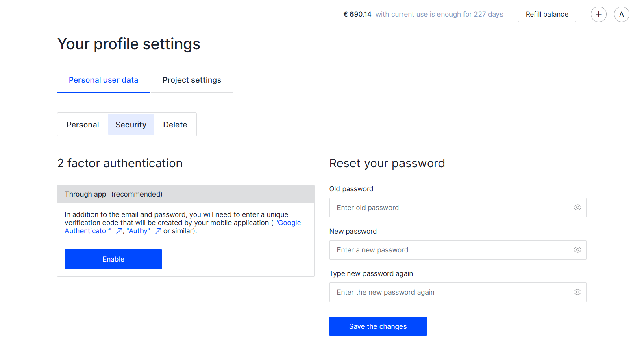Click the external link arrow after Authy
Screen dimensions: 644x339
pos(158,231)
